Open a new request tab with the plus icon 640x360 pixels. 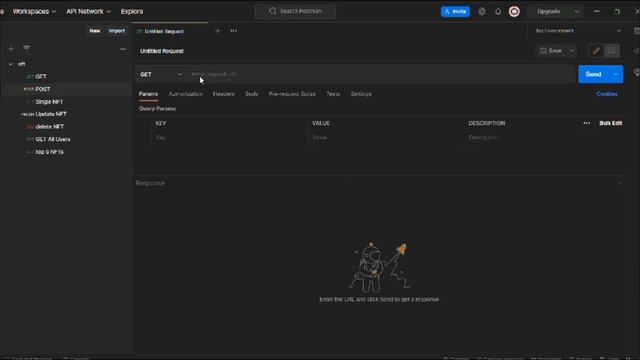pos(218,31)
